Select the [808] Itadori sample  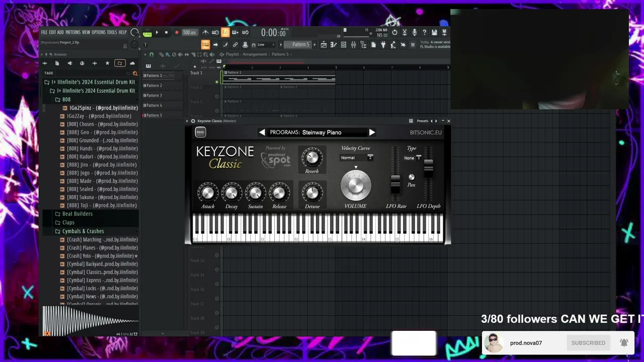99,157
